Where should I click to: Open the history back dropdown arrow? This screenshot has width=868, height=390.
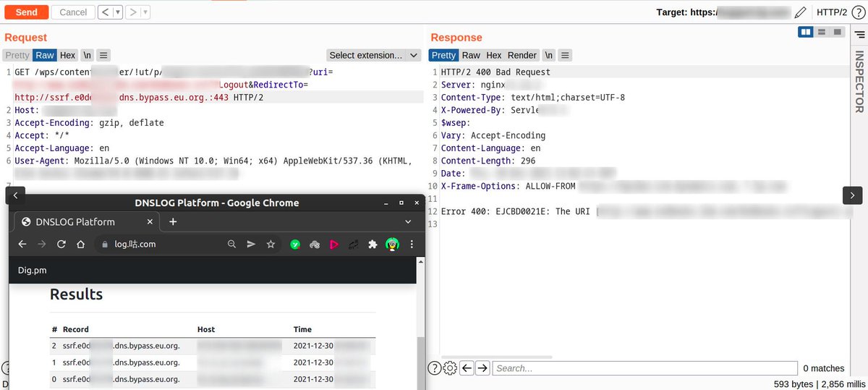point(118,12)
